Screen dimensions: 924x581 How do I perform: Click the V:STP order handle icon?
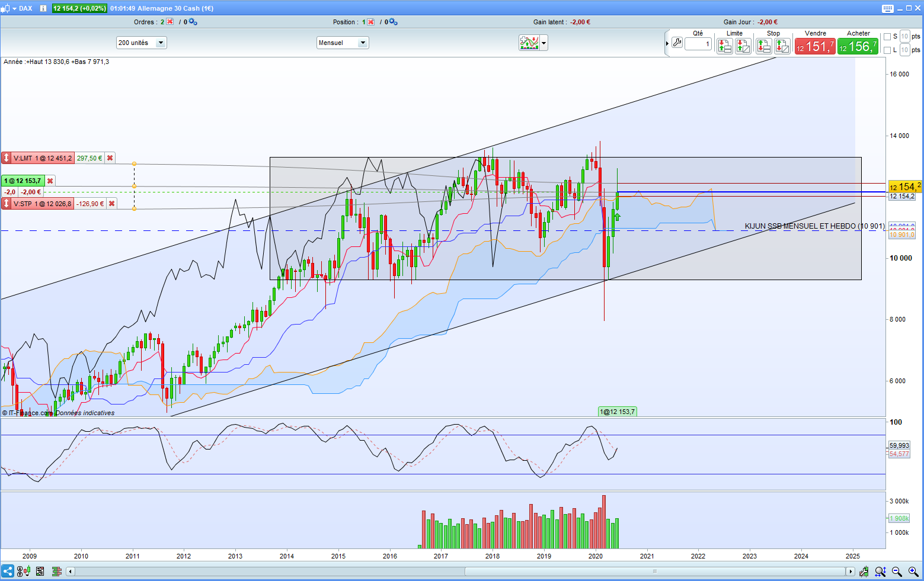point(6,204)
